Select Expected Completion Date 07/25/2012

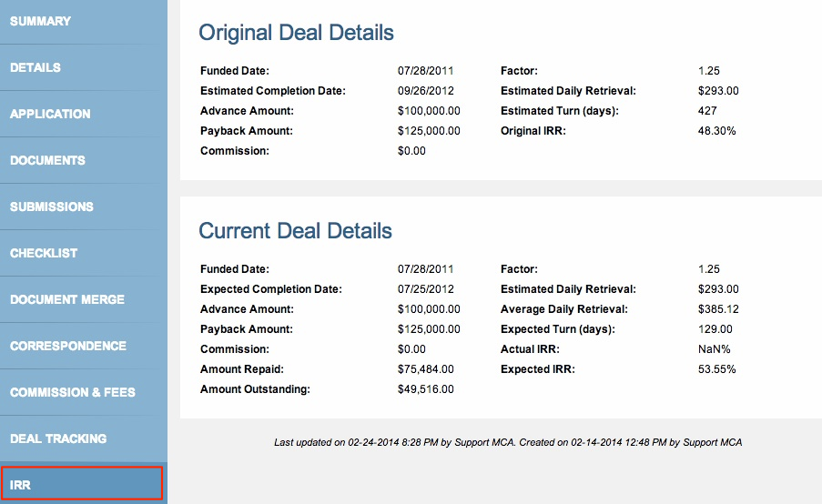[426, 289]
